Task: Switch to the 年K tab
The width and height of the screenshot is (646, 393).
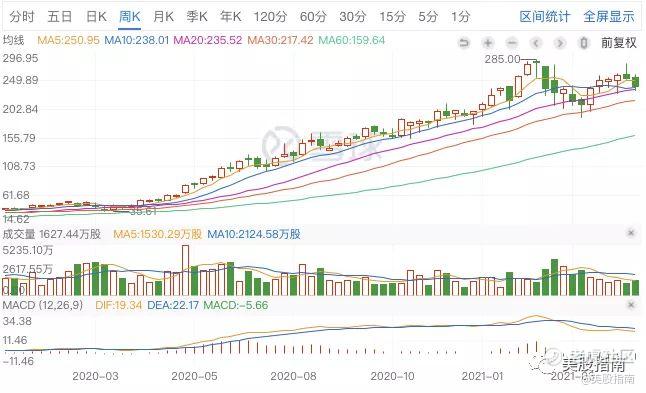Action: (230, 17)
